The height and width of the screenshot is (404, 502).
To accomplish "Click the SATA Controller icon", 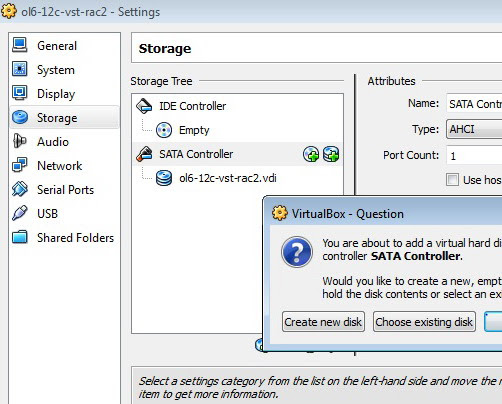I will coord(144,154).
